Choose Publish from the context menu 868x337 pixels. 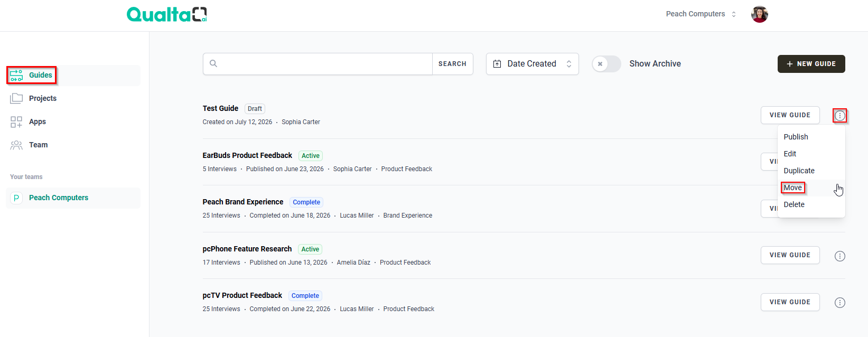[811, 137]
